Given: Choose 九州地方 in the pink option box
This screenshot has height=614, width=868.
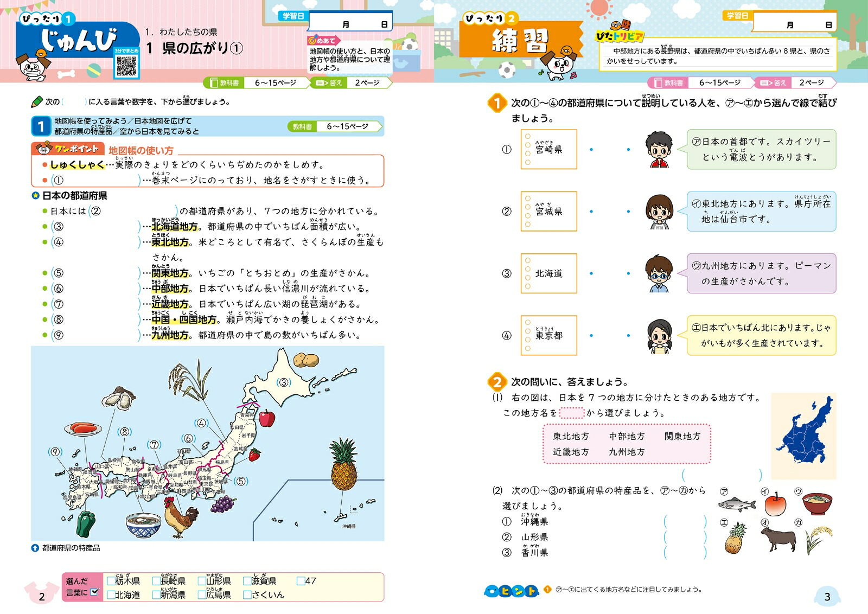Looking at the screenshot, I should [627, 452].
